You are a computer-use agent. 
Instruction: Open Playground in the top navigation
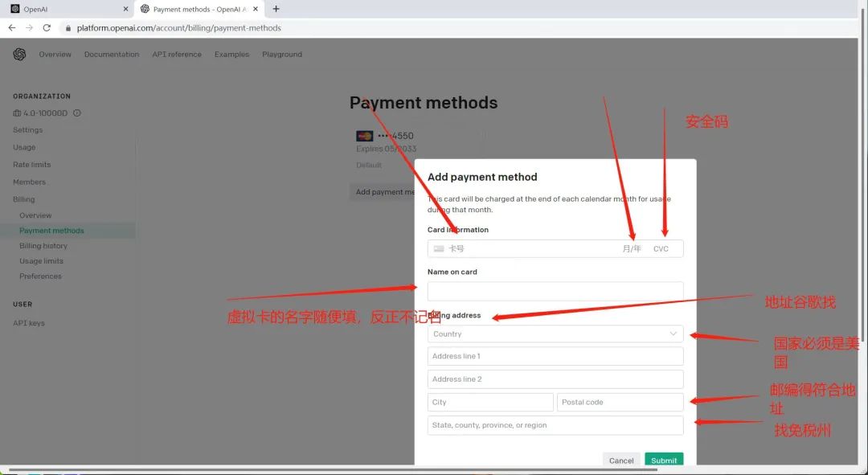pos(282,55)
